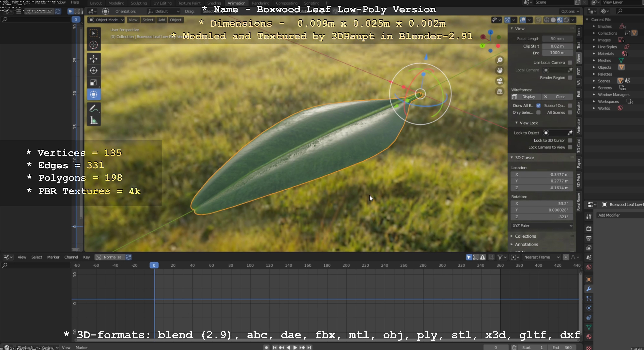
Task: Open the World properties globe tab
Action: (x=589, y=267)
